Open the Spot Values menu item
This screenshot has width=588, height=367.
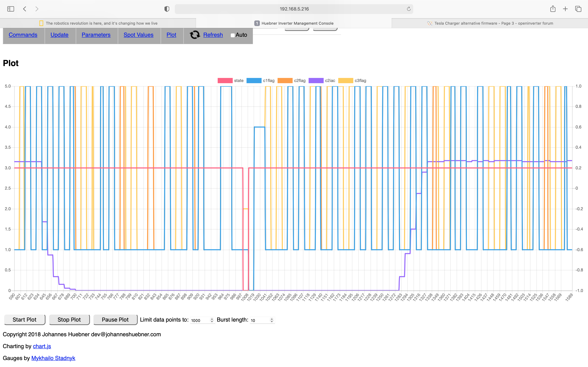point(138,35)
